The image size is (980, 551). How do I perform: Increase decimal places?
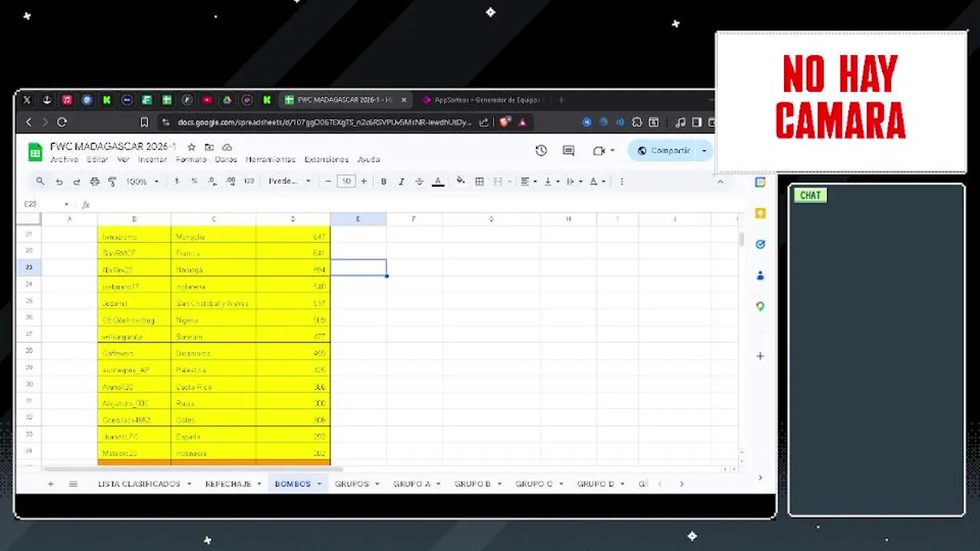click(230, 181)
